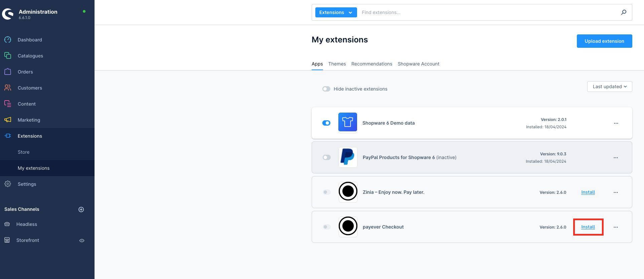The width and height of the screenshot is (644, 279).
Task: Open the Customers people icon
Action: click(x=8, y=88)
